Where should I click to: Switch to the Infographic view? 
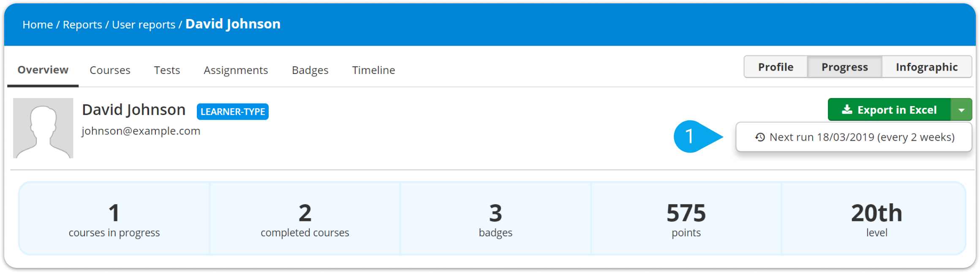point(926,67)
